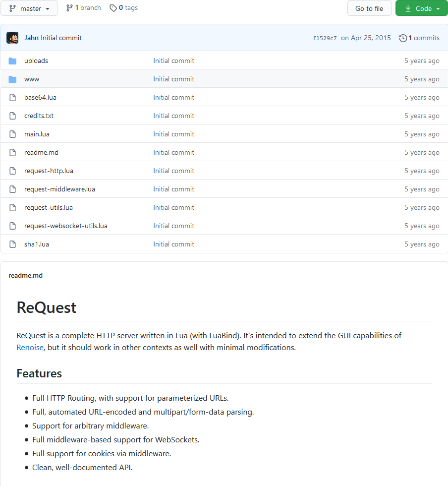Open Initial commit message for request-http.lua row

174,171
